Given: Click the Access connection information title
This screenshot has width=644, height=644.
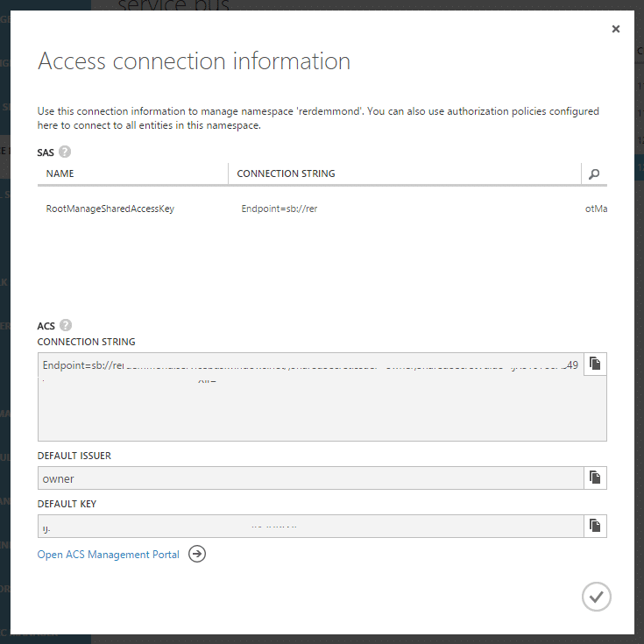Looking at the screenshot, I should click(194, 61).
